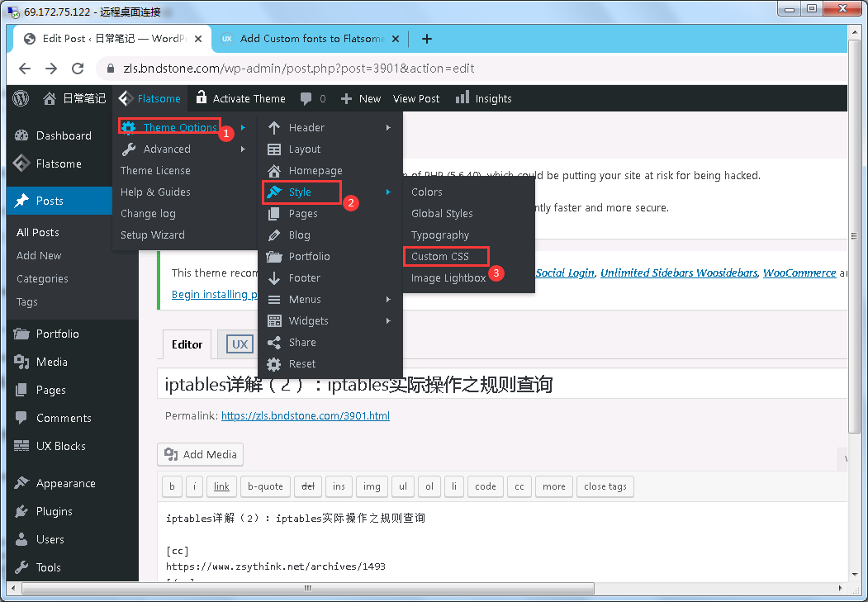
Task: Expand the Menus submenu arrow
Action: 389,299
